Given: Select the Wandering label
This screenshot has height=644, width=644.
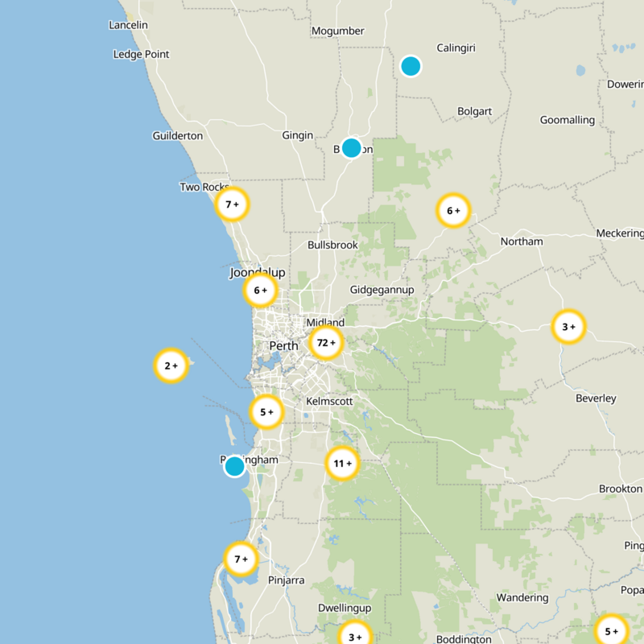Looking at the screenshot, I should pyautogui.click(x=522, y=597).
